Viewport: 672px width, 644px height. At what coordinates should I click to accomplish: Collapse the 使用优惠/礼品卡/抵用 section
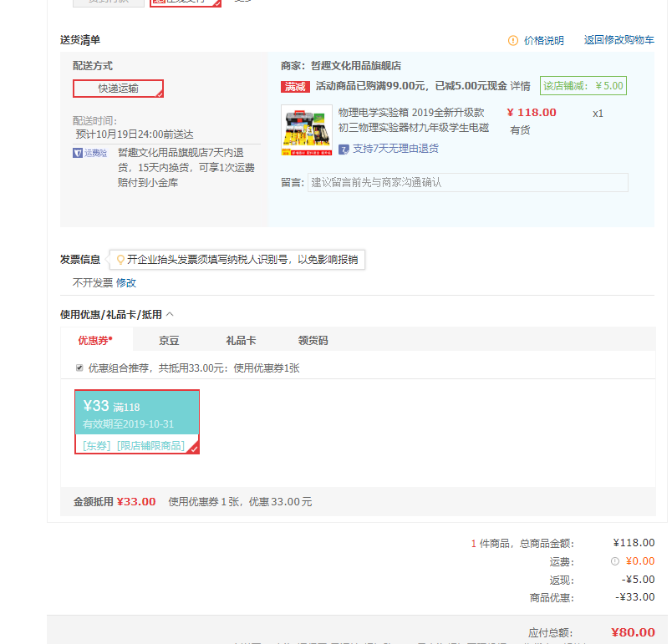pos(170,314)
